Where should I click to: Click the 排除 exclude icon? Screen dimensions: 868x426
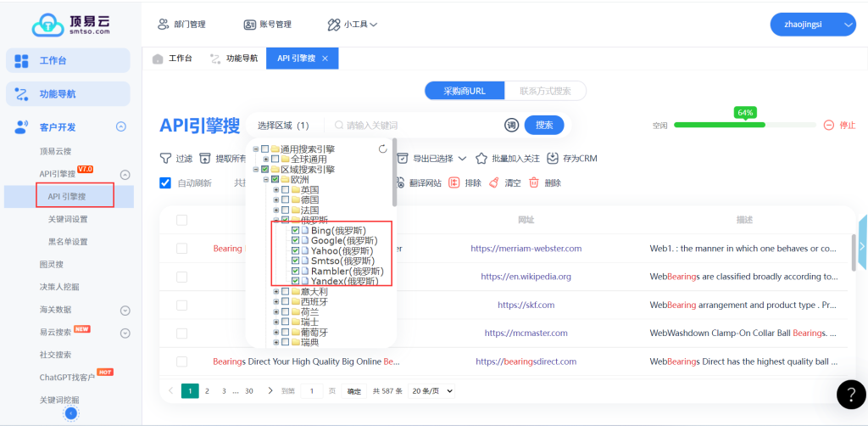pos(454,182)
